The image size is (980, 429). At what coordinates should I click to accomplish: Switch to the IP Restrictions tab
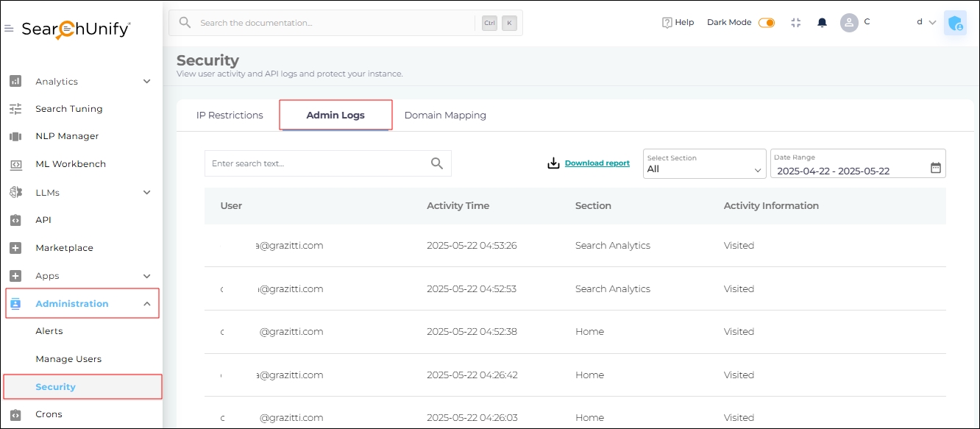(230, 116)
